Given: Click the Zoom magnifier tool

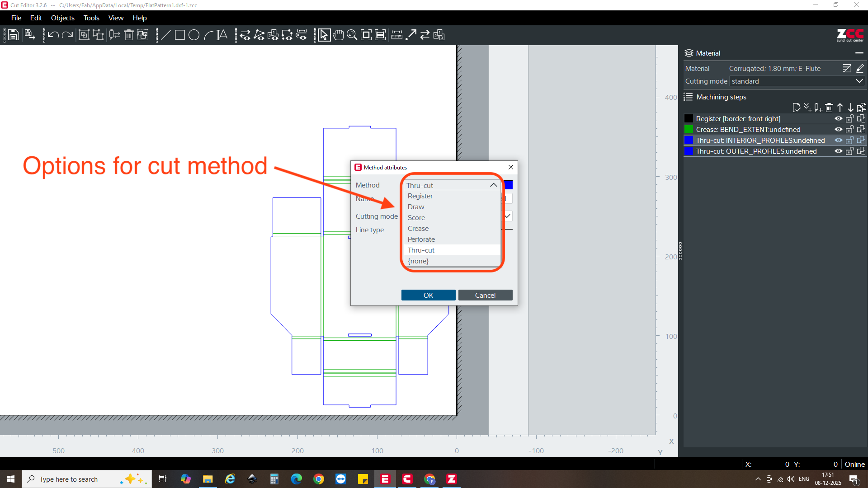Looking at the screenshot, I should point(352,35).
